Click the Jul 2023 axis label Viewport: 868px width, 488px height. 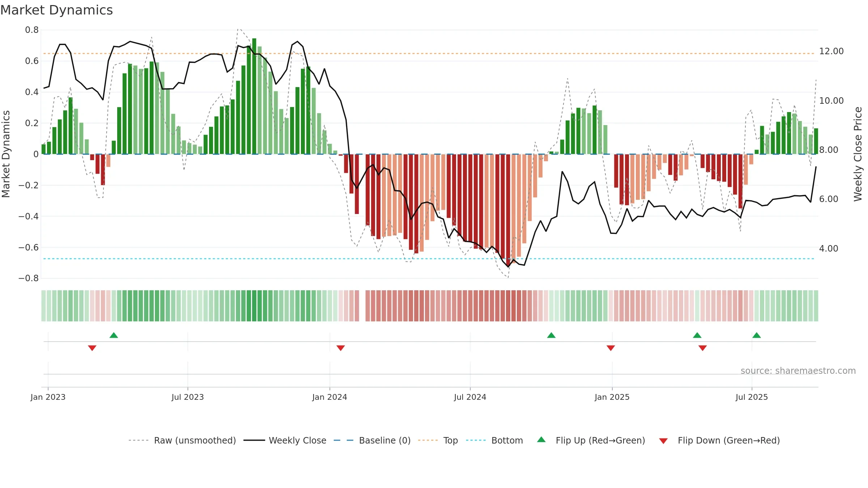point(188,397)
